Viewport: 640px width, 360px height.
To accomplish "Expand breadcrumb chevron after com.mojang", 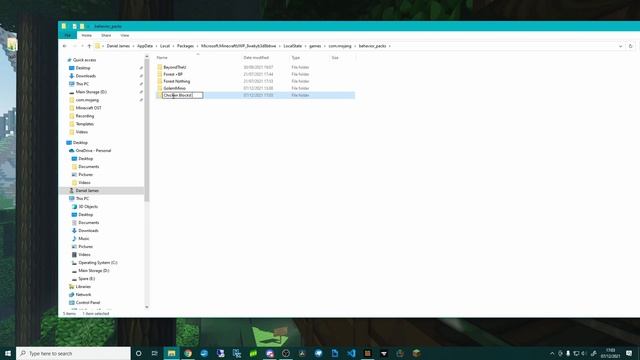I will pos(355,46).
